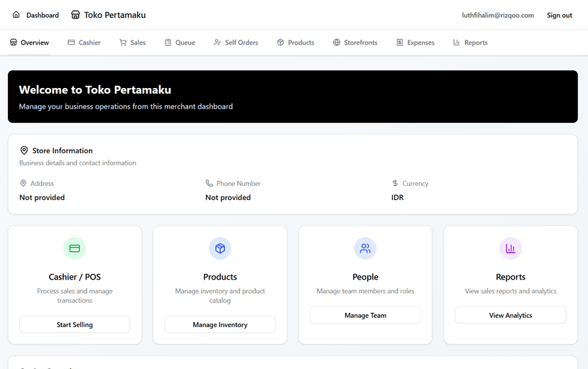Click the Products card title
The height and width of the screenshot is (369, 588).
click(220, 277)
